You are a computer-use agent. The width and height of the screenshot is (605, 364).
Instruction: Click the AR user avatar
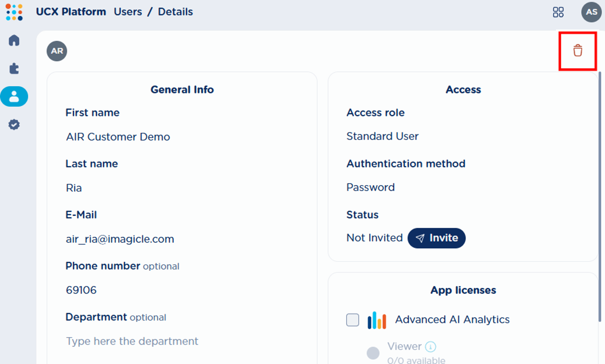point(57,51)
